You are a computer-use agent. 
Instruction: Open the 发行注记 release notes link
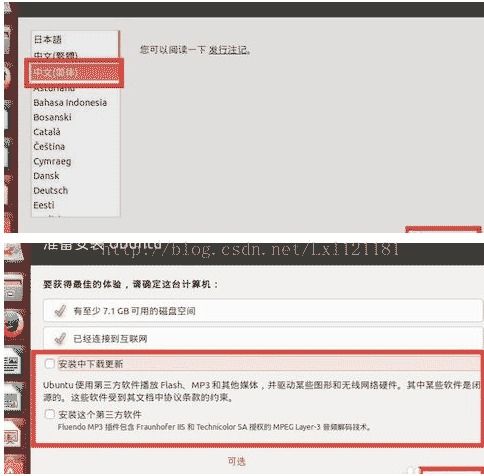point(228,50)
